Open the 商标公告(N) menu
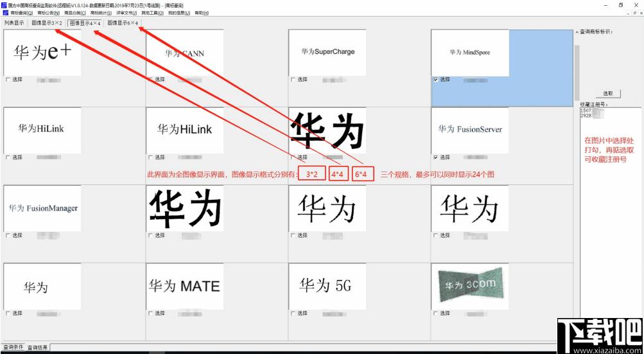Viewport: 644px width, 354px height. coord(48,13)
